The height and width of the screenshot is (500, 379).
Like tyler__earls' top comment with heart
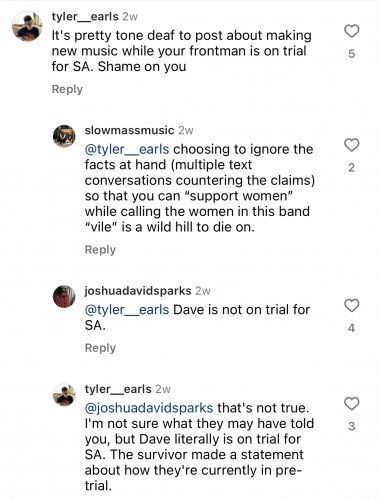tap(351, 31)
